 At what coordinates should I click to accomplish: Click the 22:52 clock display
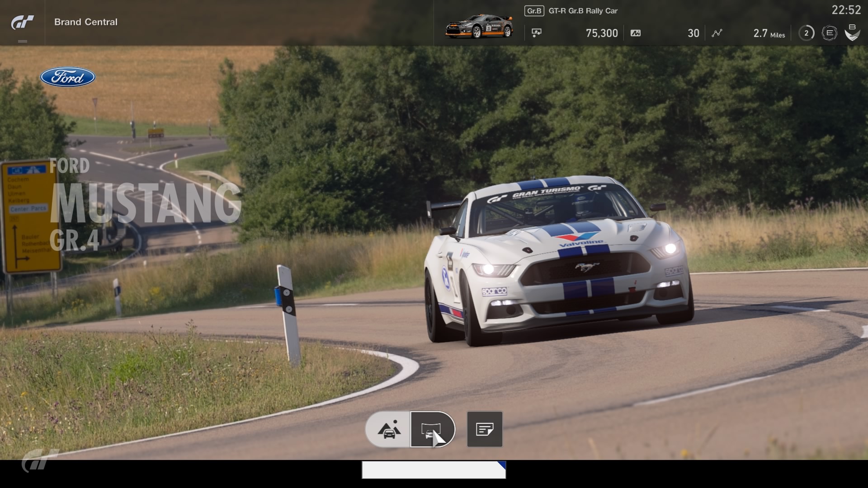click(846, 10)
